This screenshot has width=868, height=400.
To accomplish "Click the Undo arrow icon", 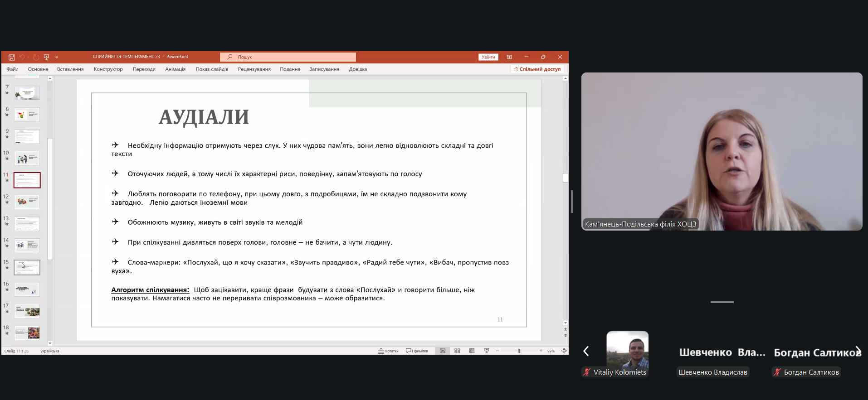I will 21,57.
